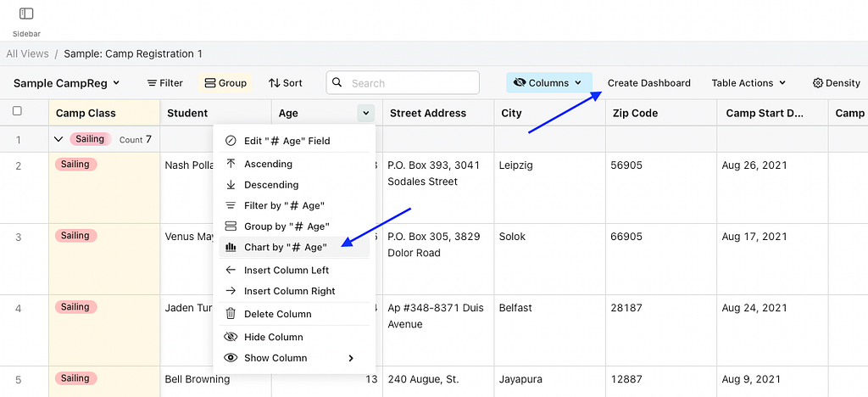Click the Street Address column header
The width and height of the screenshot is (868, 397).
438,113
